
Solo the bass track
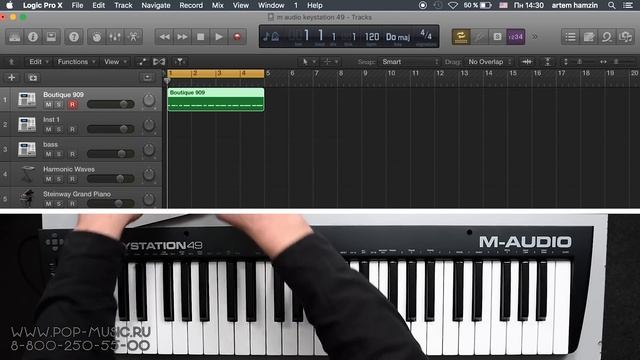pyautogui.click(x=59, y=154)
